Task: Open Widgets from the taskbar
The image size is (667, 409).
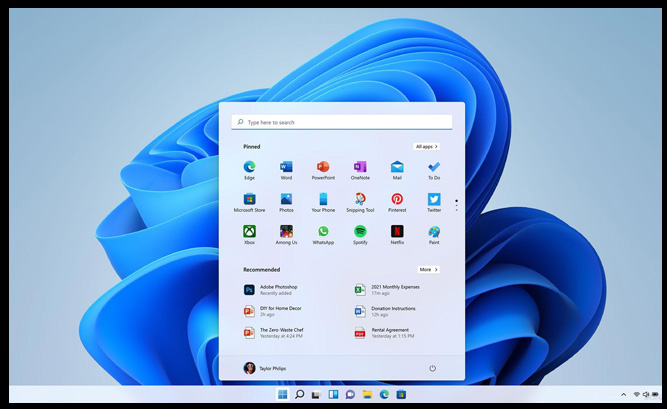Action: (333, 395)
